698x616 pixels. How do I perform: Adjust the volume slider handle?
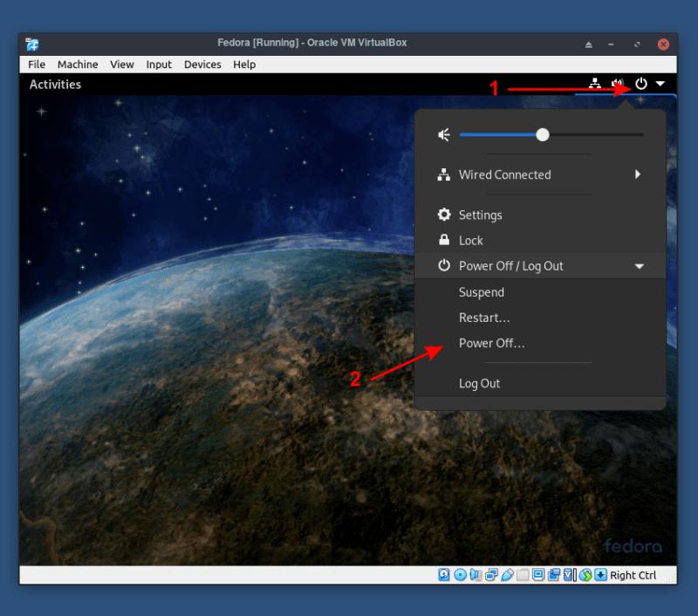(x=543, y=134)
